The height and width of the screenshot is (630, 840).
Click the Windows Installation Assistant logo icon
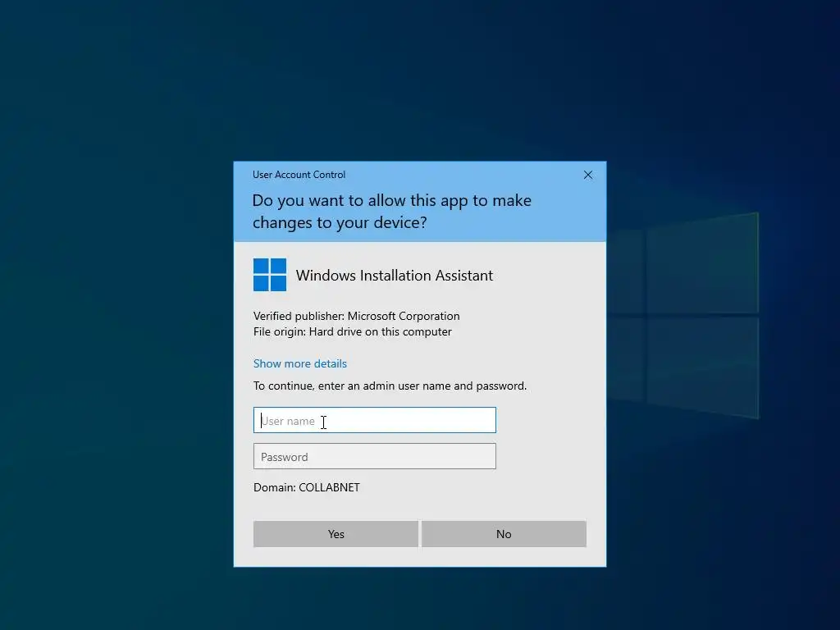[x=269, y=275]
